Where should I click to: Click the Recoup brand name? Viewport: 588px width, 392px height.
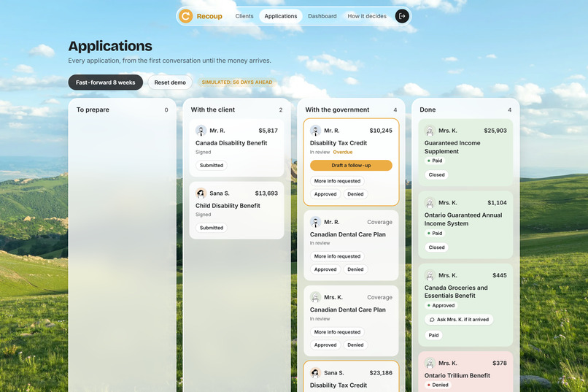209,16
